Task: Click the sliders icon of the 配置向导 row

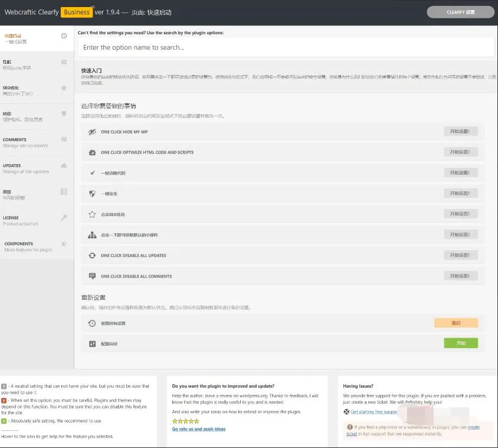Action: pos(92,344)
